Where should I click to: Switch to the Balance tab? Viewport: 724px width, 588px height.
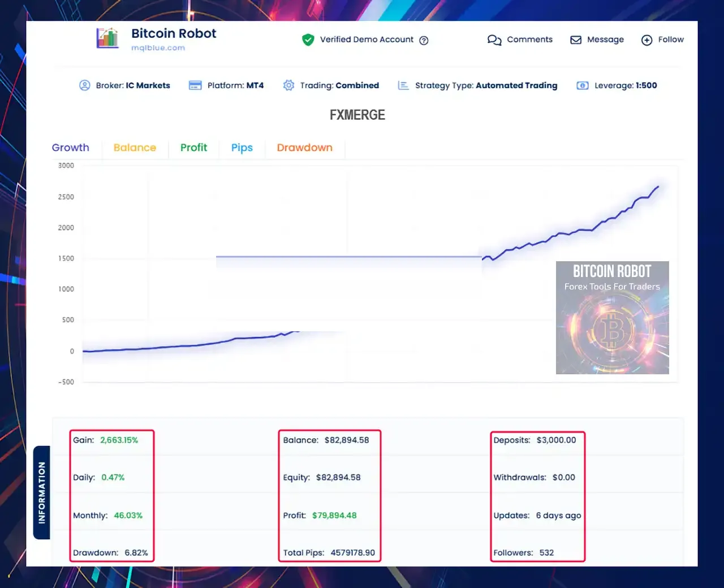(135, 148)
